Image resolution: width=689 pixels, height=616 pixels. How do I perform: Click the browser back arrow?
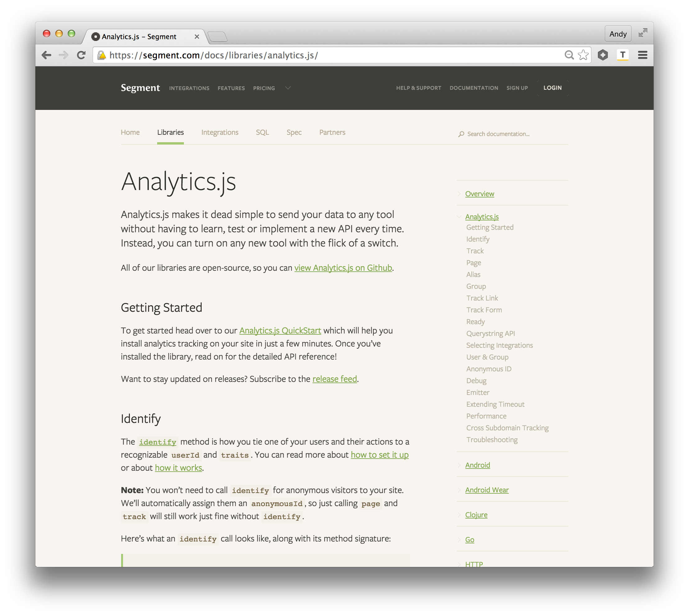point(46,55)
